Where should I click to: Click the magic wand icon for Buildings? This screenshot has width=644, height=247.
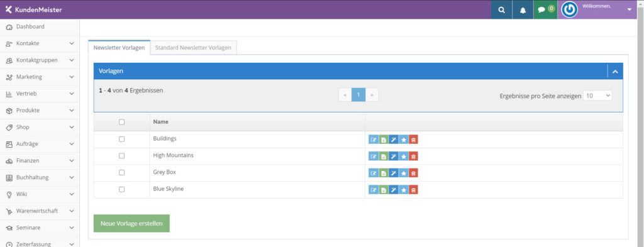point(394,140)
